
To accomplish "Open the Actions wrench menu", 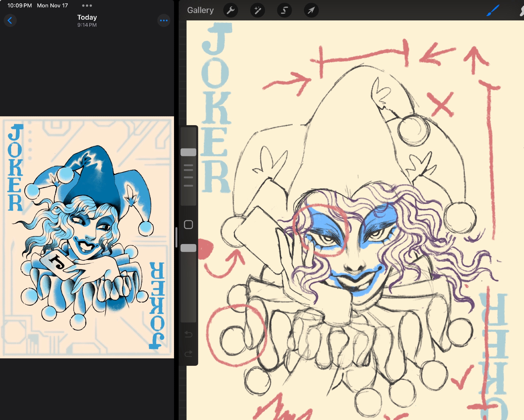I will tap(231, 10).
